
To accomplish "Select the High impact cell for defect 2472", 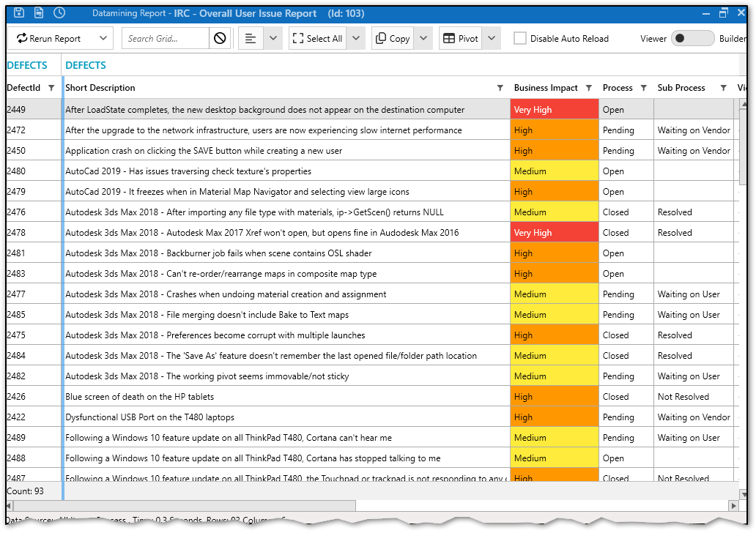I will click(x=555, y=130).
